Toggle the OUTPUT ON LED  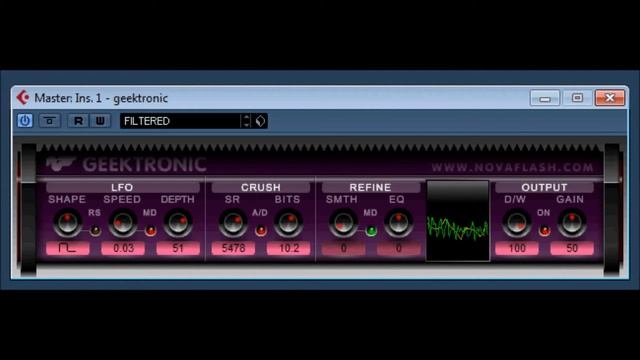544,231
